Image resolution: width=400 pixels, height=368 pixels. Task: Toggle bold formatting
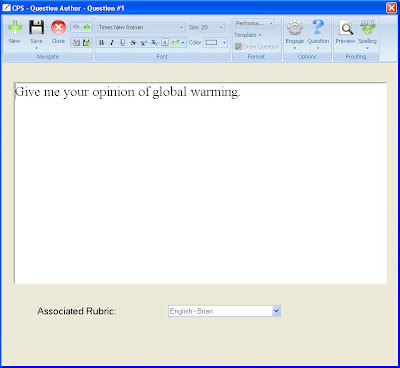102,42
